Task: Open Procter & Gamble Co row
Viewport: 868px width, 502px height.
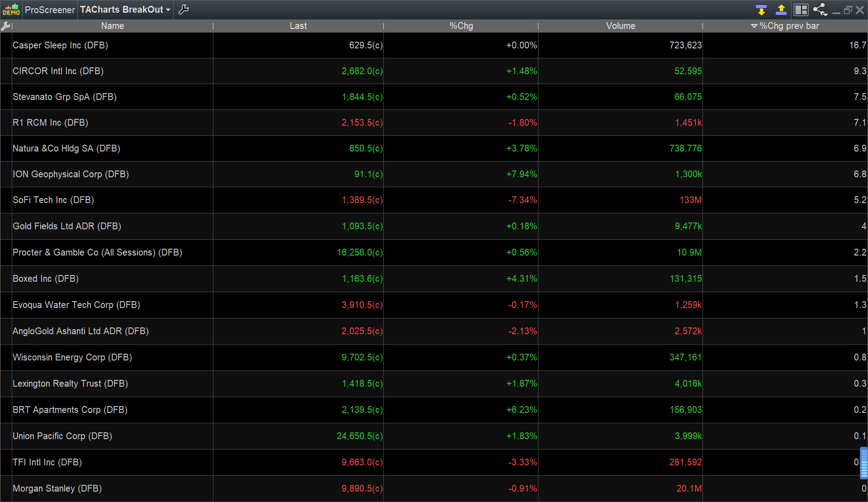Action: [97, 252]
